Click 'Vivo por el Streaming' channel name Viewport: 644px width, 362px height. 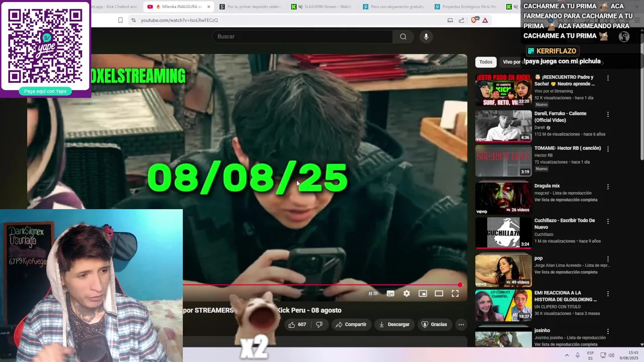(553, 91)
